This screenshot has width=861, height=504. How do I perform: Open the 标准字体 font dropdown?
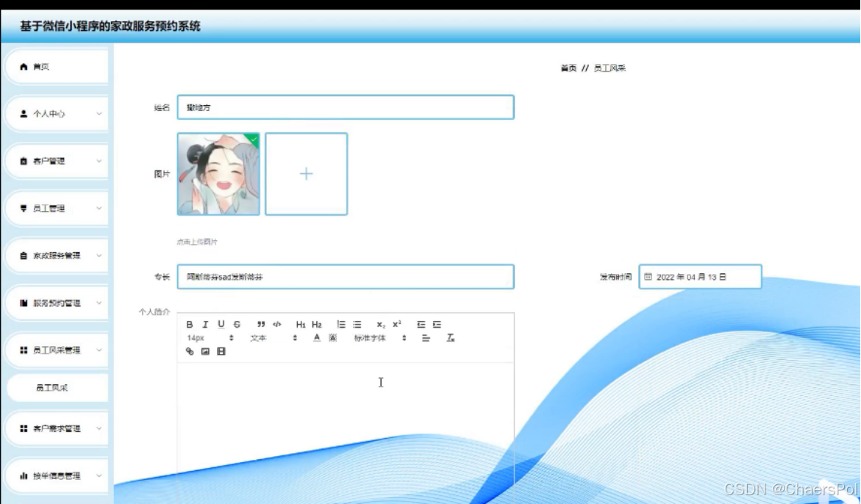click(380, 338)
